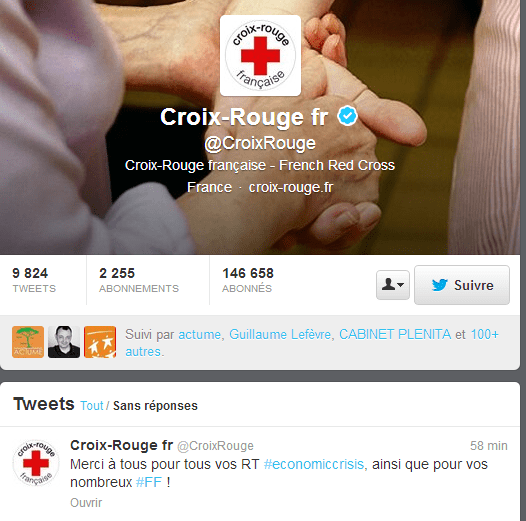This screenshot has width=526, height=521.
Task: Open the #economiccrisis hashtag
Action: 314,464
